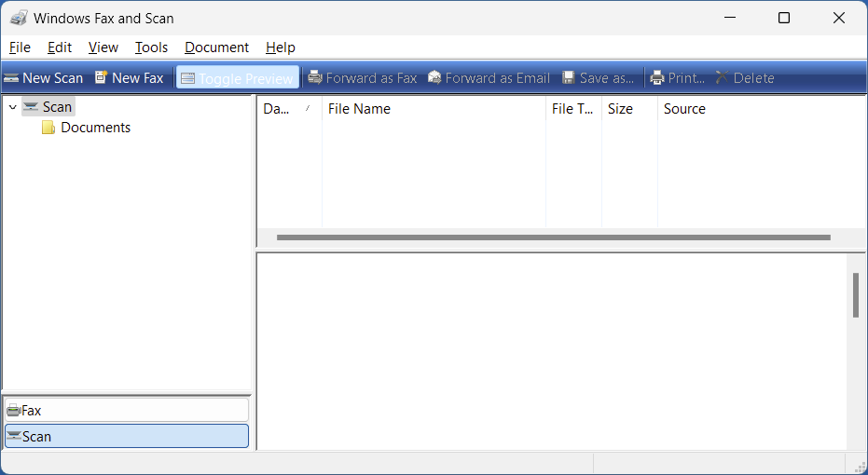Close the Windows Fax and Scan window

click(x=839, y=19)
